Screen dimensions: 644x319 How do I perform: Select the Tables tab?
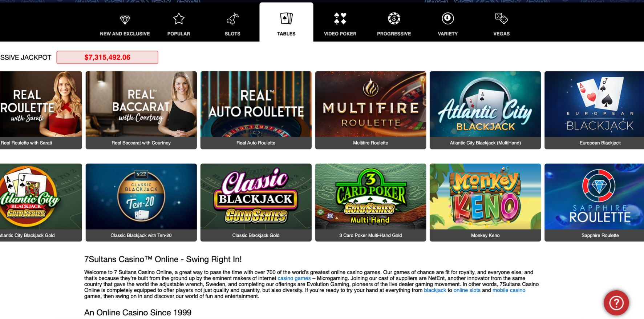[x=286, y=22]
